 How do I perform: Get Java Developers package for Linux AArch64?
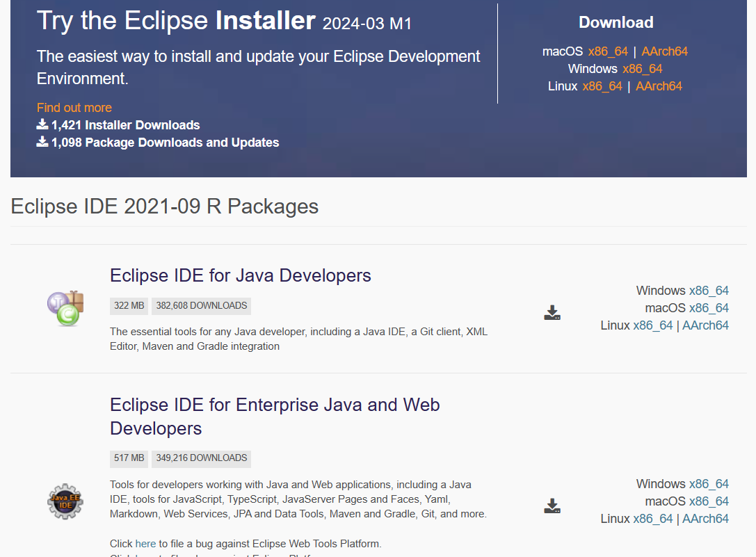(705, 325)
